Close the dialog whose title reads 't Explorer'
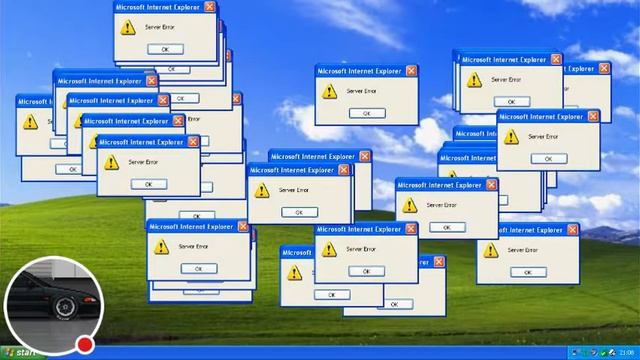 [604, 69]
